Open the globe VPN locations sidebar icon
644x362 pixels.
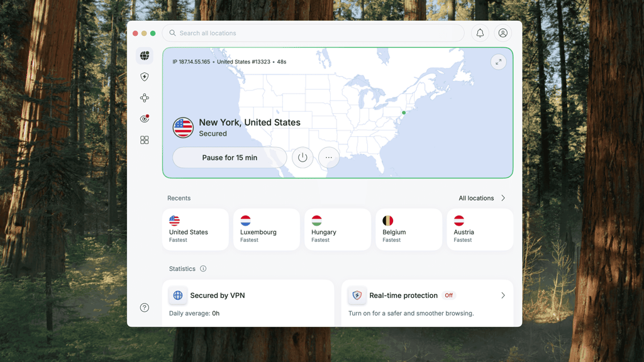145,55
